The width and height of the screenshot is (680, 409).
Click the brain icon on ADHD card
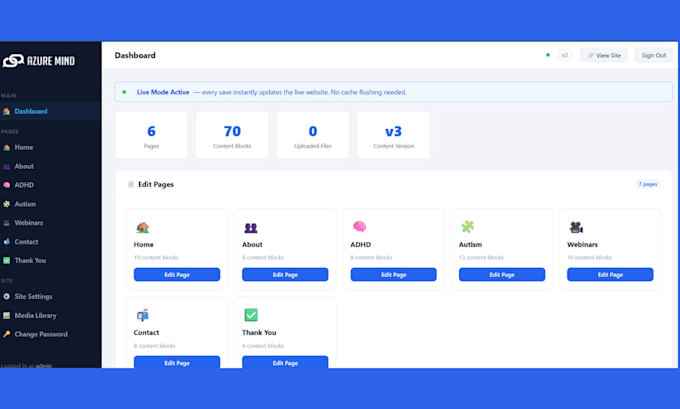359,227
